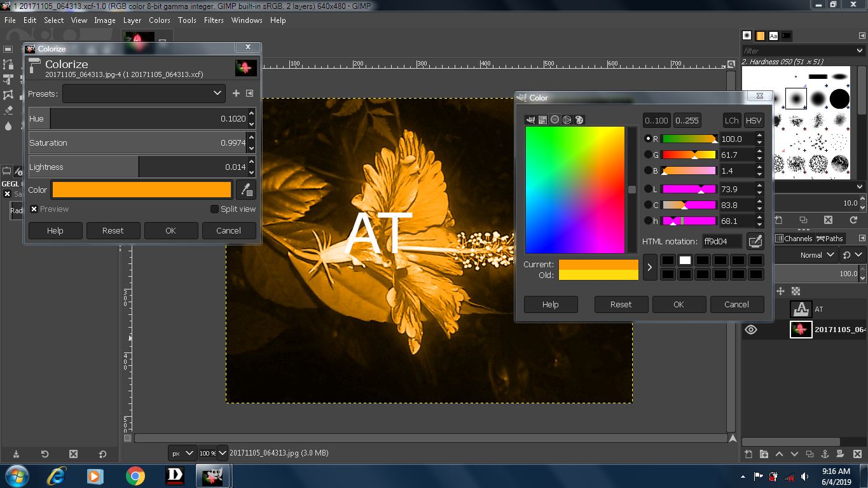Select the GIMP color selector tab
This screenshot has width=868, height=488.
(530, 120)
